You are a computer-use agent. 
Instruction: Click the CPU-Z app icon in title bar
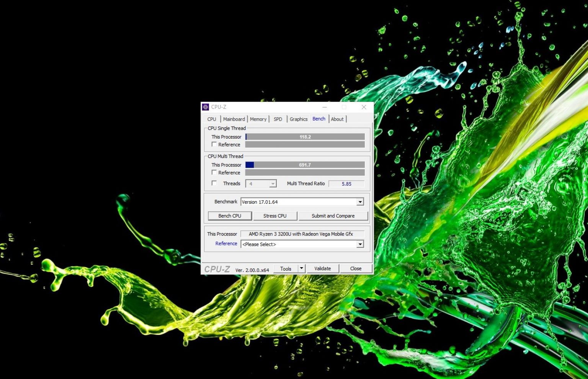coord(206,107)
